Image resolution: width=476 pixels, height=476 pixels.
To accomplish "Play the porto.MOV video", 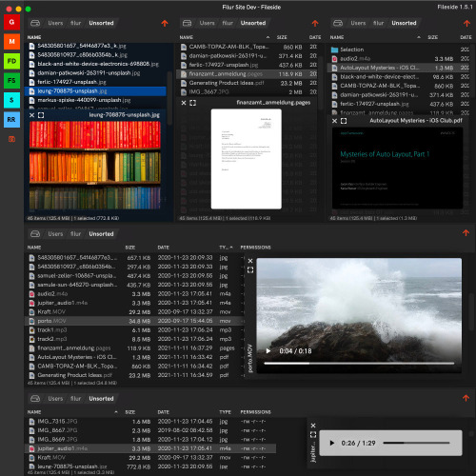I will (x=268, y=351).
